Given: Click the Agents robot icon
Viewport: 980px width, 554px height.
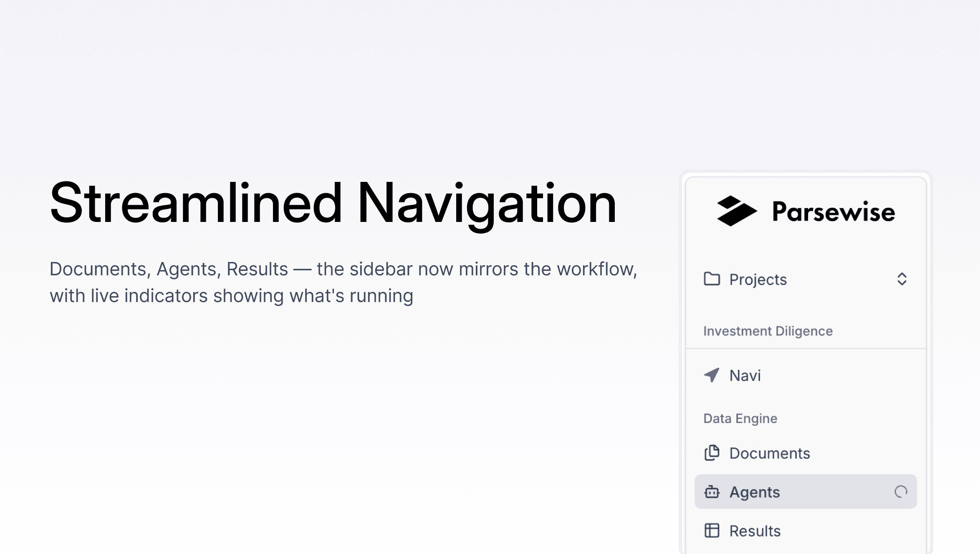Looking at the screenshot, I should tap(712, 492).
